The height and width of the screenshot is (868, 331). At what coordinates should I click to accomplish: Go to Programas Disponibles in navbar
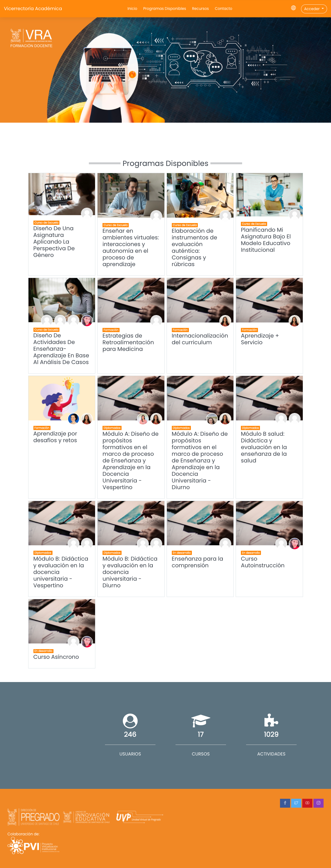tap(164, 9)
